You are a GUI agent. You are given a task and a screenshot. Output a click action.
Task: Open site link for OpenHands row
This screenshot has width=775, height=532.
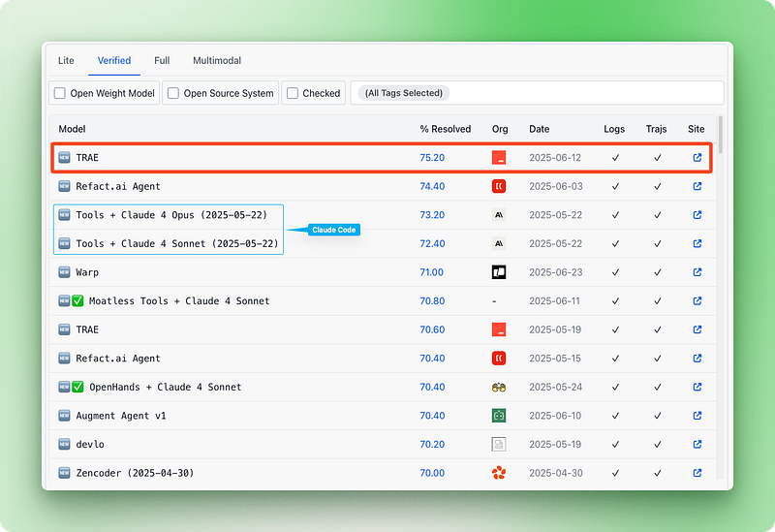point(697,387)
